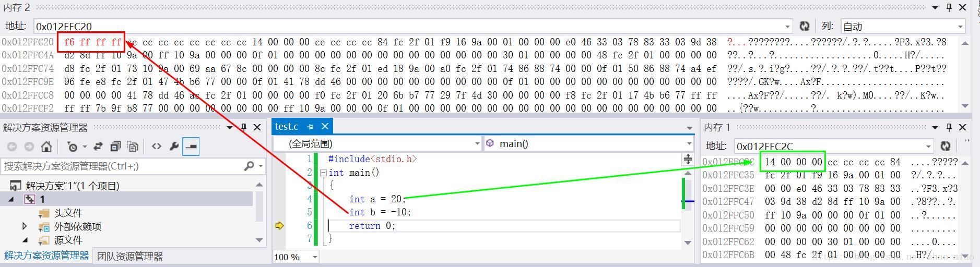This screenshot has height=267, width=980.
Task: Toggle the Preview Selected Items button
Action: pos(191,147)
